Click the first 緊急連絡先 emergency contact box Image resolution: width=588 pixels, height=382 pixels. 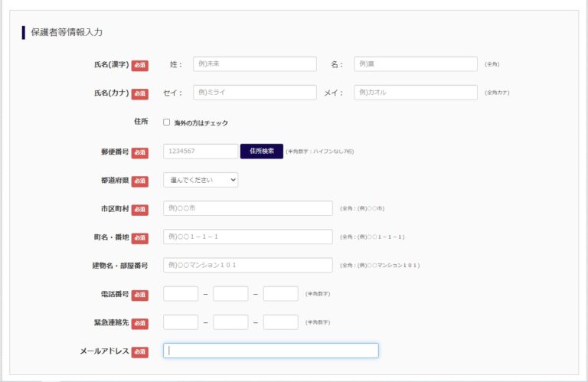(181, 322)
